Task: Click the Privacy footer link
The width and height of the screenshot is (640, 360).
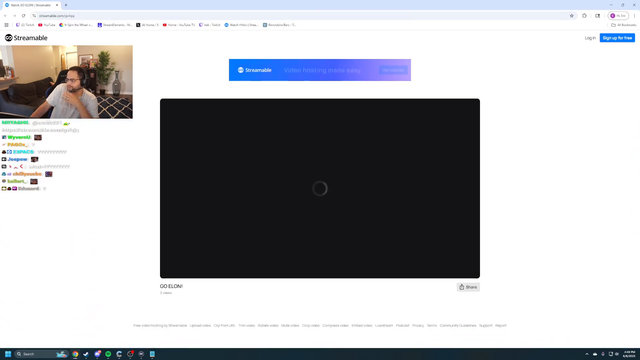Action: point(418,326)
